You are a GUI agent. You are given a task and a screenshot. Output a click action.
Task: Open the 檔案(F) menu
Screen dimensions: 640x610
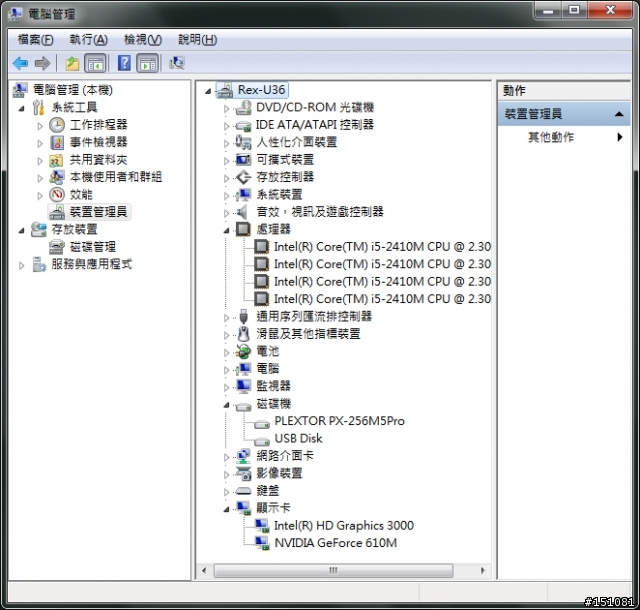[x=36, y=40]
